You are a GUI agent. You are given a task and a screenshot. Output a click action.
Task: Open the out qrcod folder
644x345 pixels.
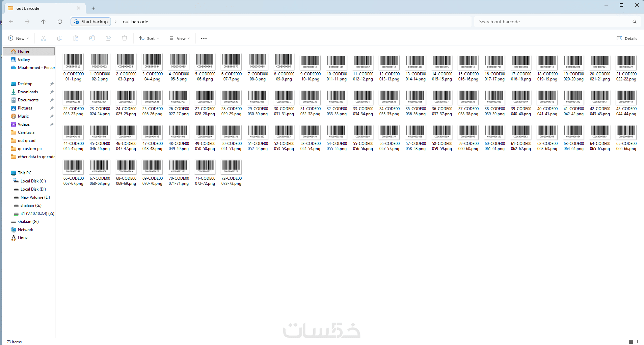[26, 141]
